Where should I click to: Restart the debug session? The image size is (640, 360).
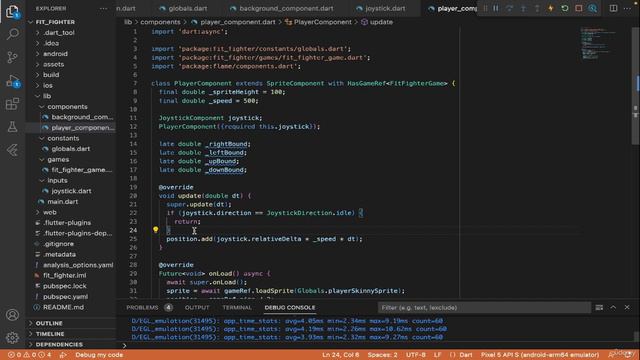click(x=565, y=8)
